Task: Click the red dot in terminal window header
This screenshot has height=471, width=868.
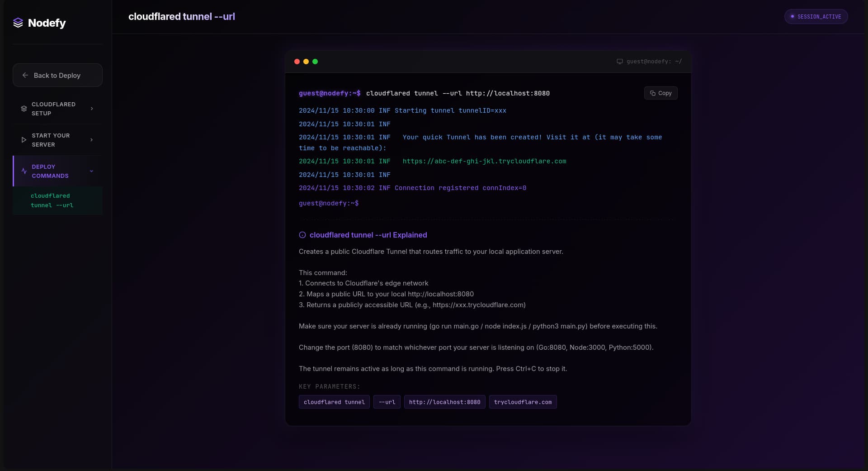Action: [297, 62]
